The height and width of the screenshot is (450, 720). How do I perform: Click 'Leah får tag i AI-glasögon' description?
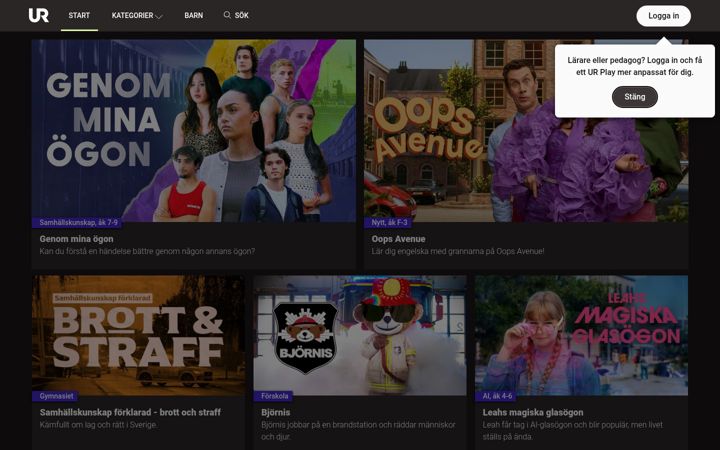pyautogui.click(x=573, y=431)
